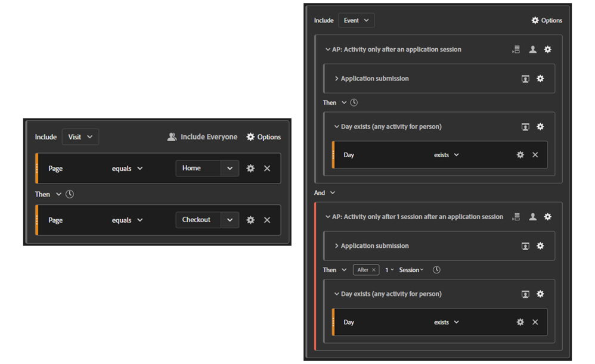Click the Home value input field
Screen dimensions: 595x364
click(199, 169)
